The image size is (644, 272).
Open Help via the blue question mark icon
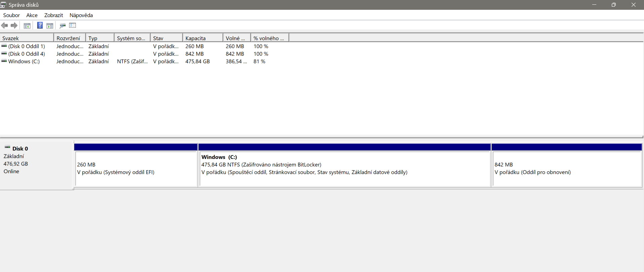pos(40,26)
